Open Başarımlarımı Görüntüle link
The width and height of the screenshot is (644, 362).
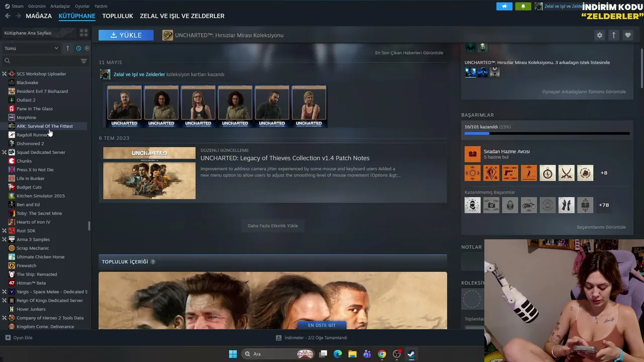(x=601, y=227)
